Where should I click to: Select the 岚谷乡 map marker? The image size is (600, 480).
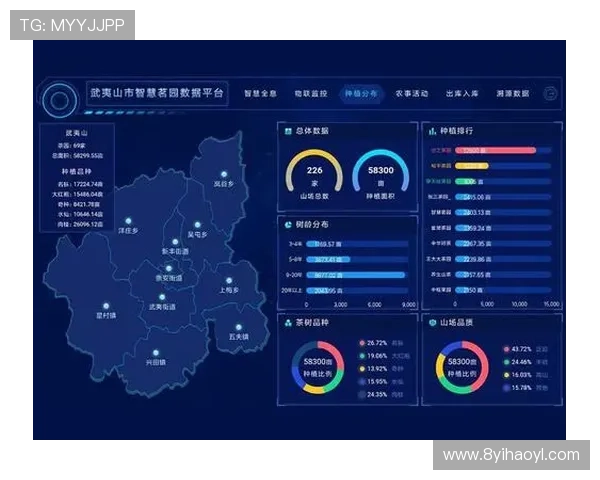coord(224,175)
